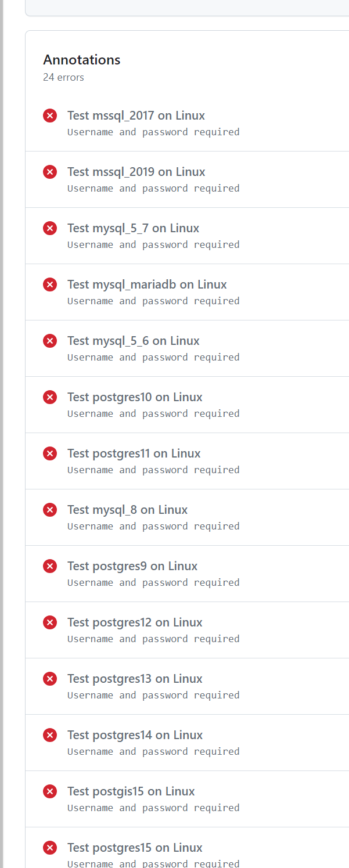This screenshot has width=349, height=868.
Task: Open the Test postgres9 on Linux annotation
Action: coord(132,566)
